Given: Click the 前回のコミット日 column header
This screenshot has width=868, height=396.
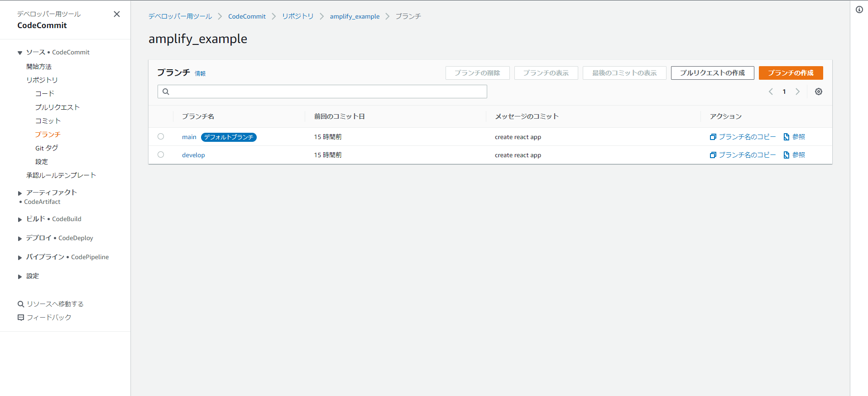Looking at the screenshot, I should click(x=340, y=116).
